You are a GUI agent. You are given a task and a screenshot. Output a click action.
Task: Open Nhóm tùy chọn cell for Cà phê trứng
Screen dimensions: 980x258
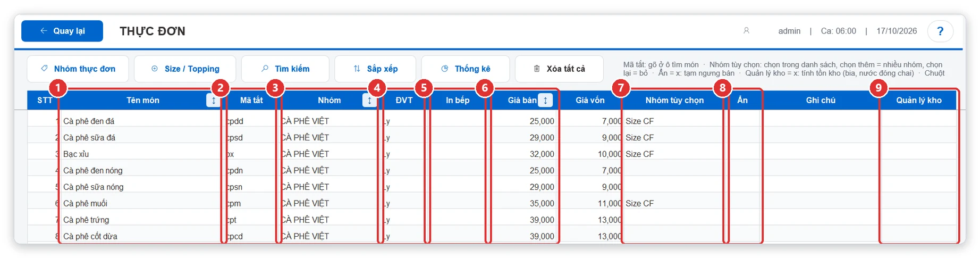tap(674, 220)
